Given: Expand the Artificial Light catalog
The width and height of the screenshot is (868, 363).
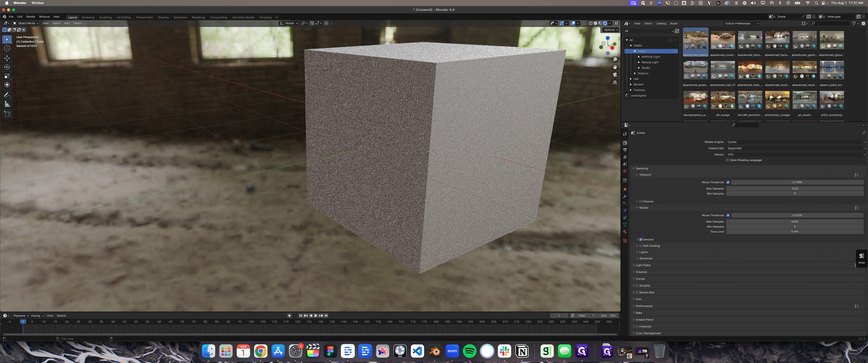Looking at the screenshot, I should pos(650,57).
